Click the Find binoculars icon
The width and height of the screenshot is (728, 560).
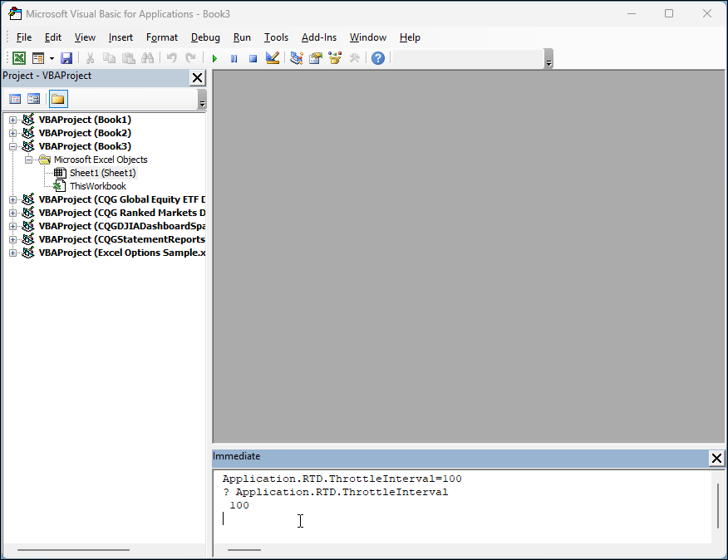click(x=148, y=58)
